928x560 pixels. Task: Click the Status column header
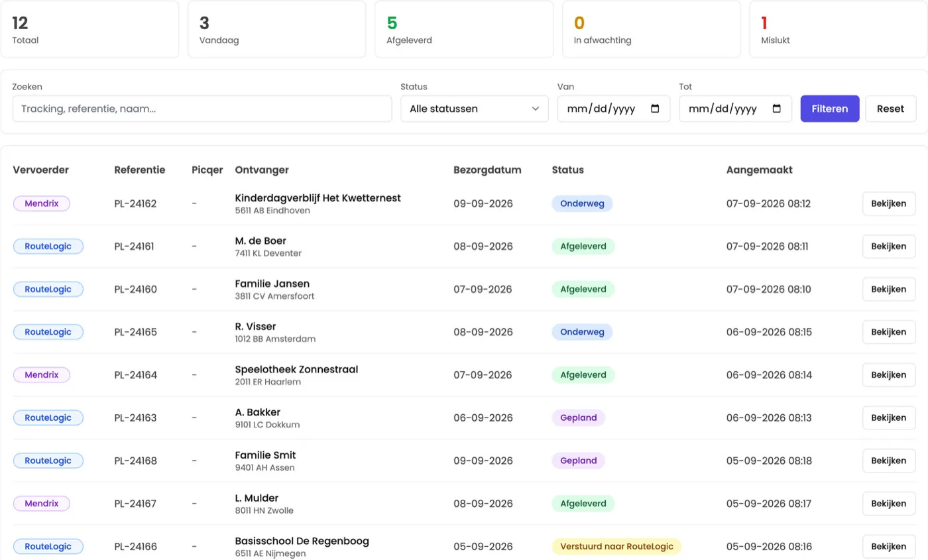pos(568,170)
